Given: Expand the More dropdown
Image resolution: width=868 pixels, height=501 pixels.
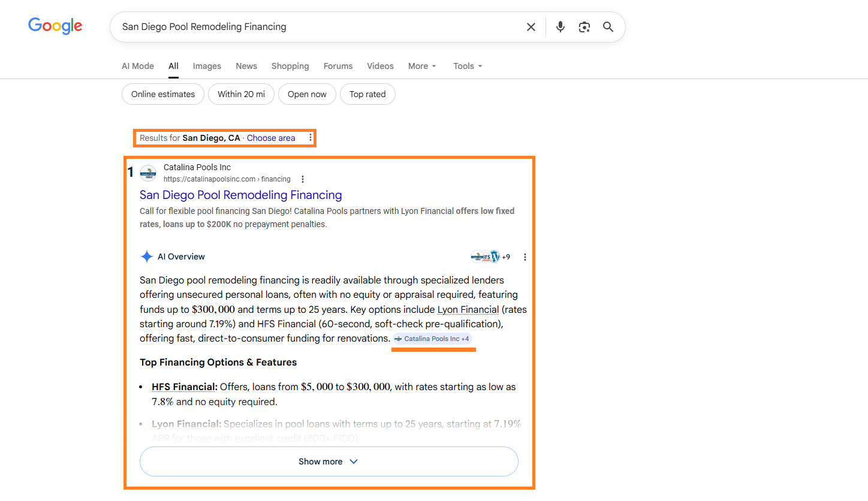Looking at the screenshot, I should [423, 66].
